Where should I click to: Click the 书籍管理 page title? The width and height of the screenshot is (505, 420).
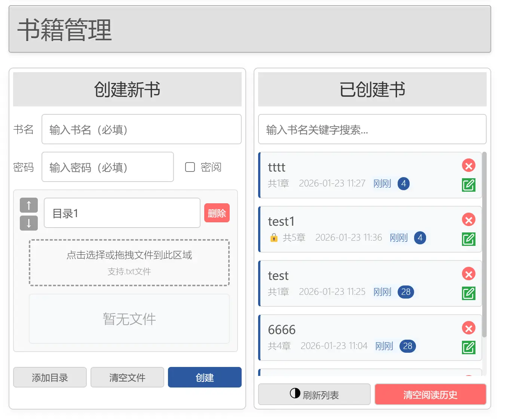point(64,30)
